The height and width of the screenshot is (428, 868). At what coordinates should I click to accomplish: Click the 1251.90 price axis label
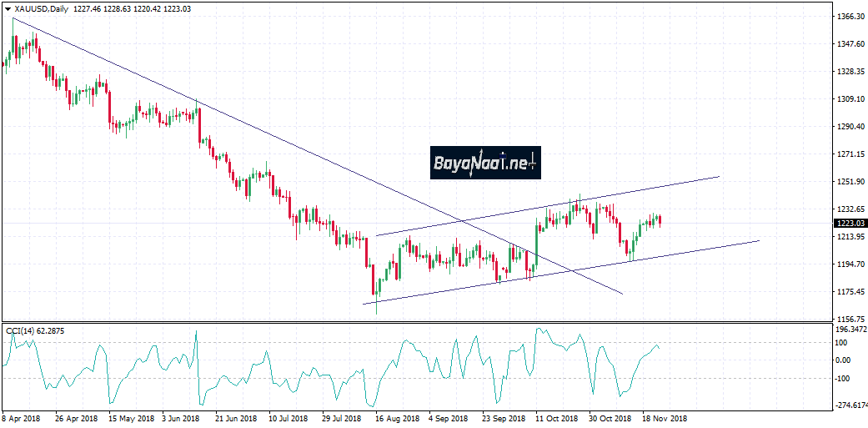(x=848, y=182)
